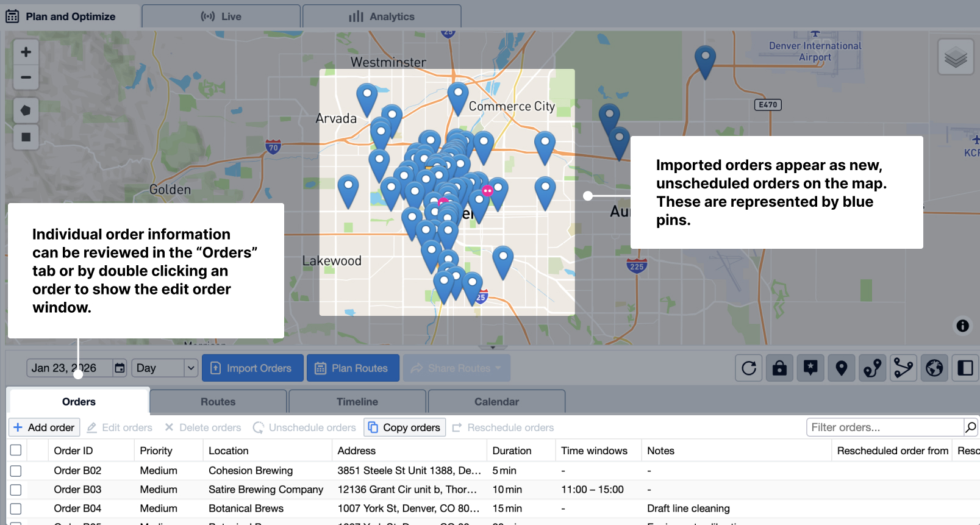Click the branching routes icon
The height and width of the screenshot is (525, 980).
coord(903,368)
